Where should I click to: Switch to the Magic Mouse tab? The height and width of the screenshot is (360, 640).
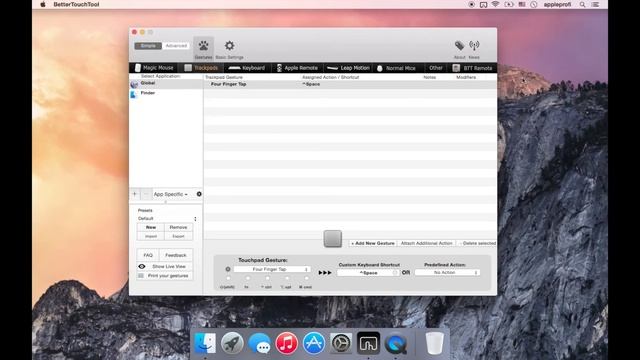(x=154, y=68)
